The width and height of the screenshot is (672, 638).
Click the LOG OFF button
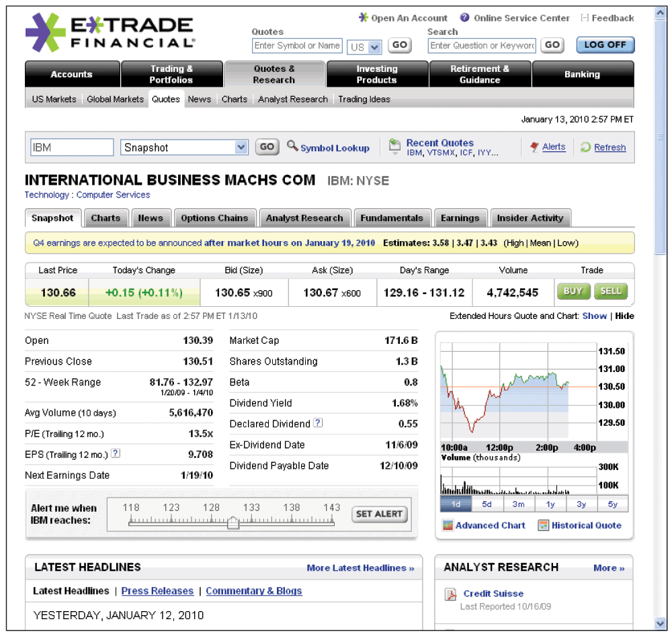(605, 45)
